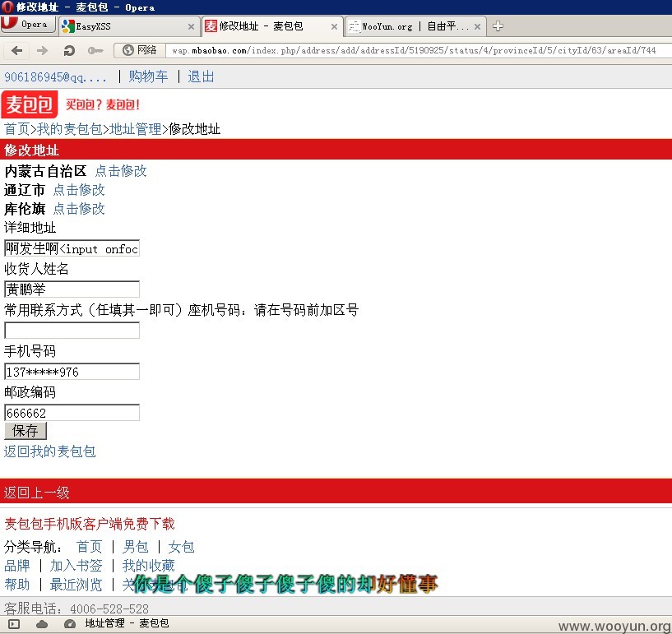Open the 女包 category link
The image size is (672, 634).
[181, 547]
